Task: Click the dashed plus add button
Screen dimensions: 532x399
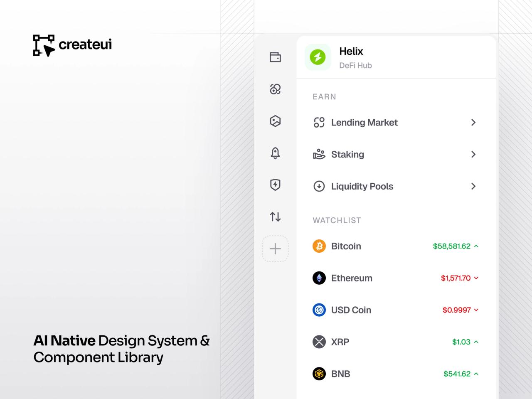Action: 275,249
